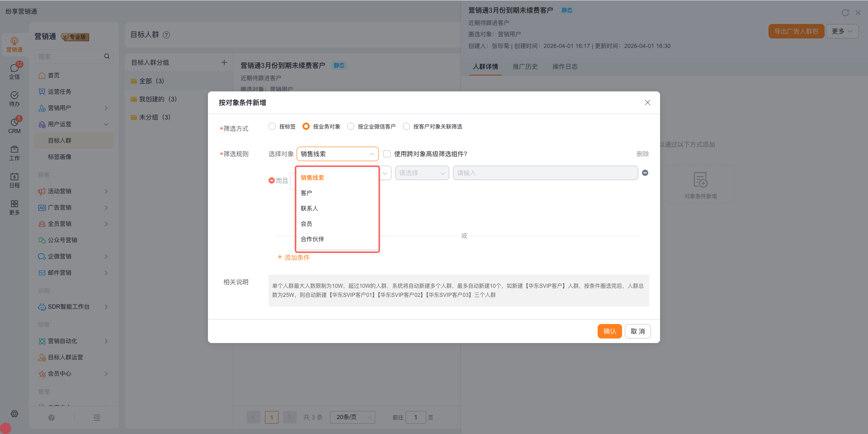Image resolution: width=868 pixels, height=434 pixels.
Task: Choose 联系人 from the object list
Action: click(337, 208)
